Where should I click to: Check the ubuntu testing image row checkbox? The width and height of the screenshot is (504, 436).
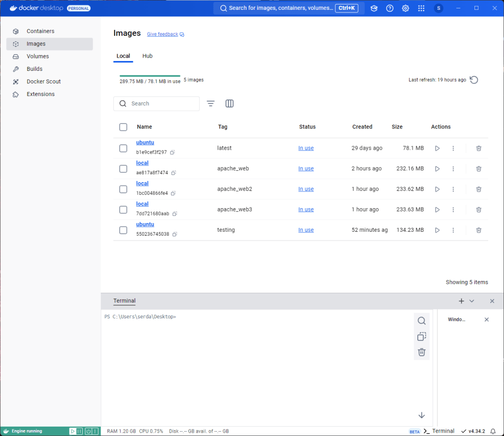point(123,230)
